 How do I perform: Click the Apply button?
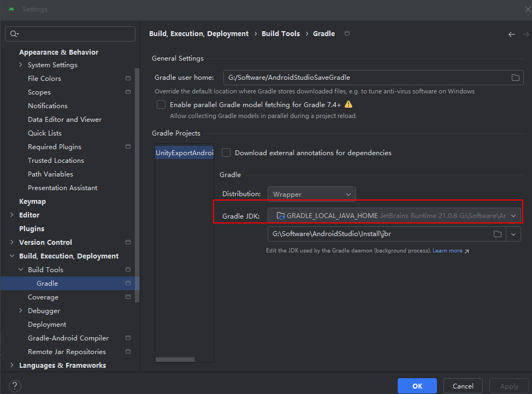(509, 386)
